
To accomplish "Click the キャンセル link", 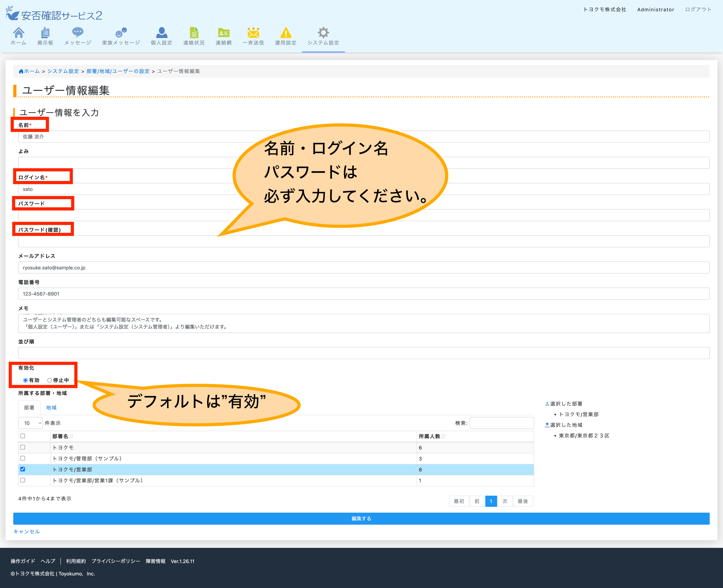I will tap(27, 531).
